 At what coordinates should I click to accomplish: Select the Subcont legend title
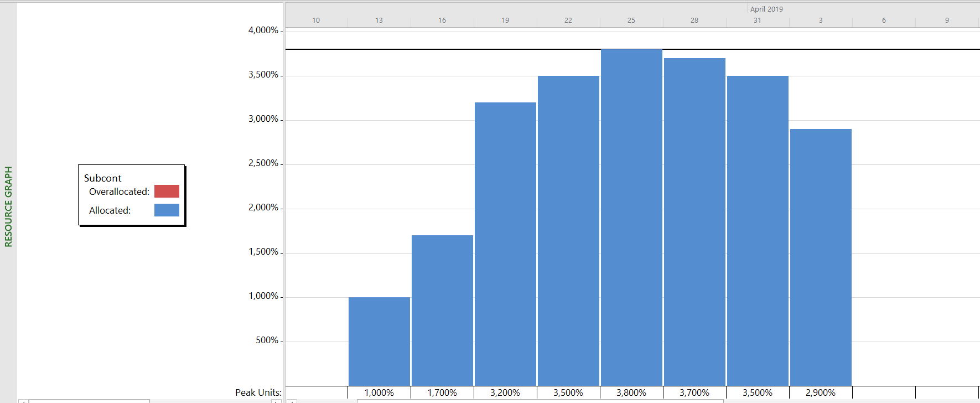(x=103, y=178)
